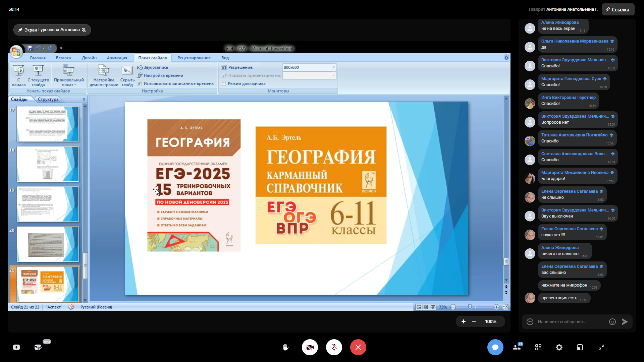Click the Slideshow view status bar icon
Image resolution: width=644 pixels, height=362 pixels.
point(433,307)
